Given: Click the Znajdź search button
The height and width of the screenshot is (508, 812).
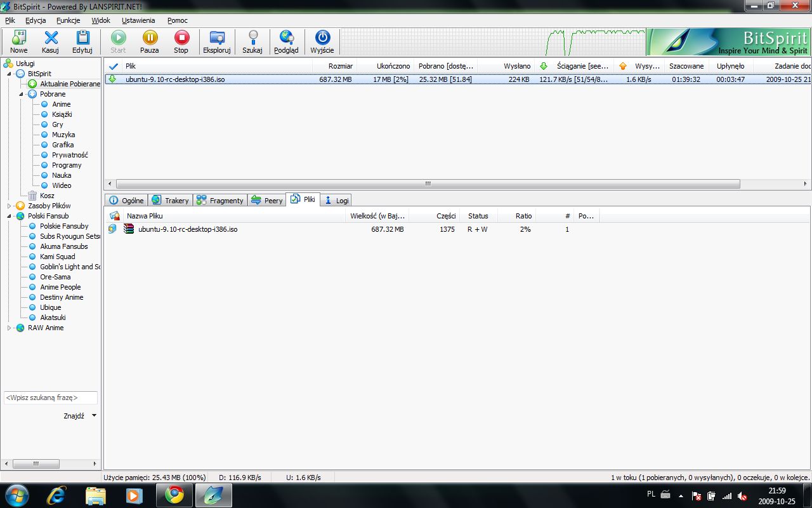Looking at the screenshot, I should (74, 416).
